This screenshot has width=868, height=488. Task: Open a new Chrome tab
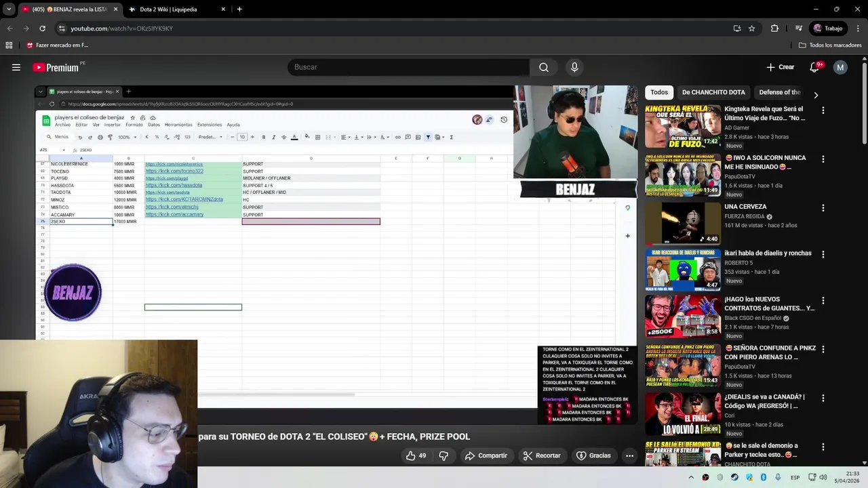[x=239, y=9]
